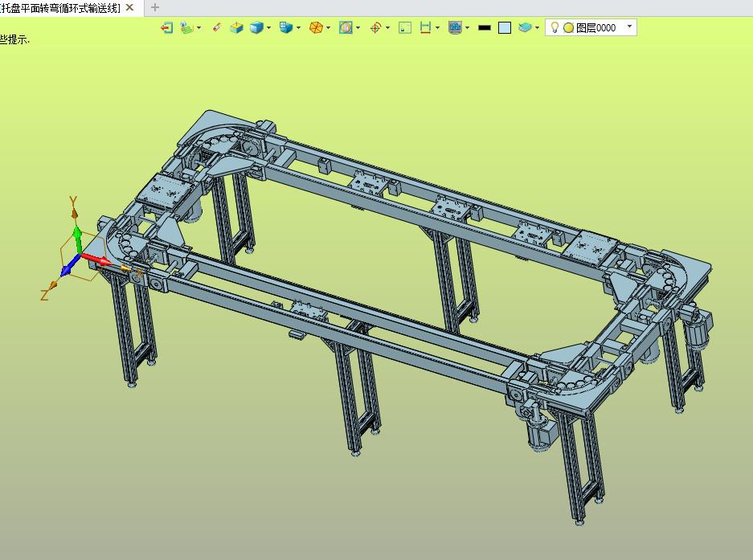Close the 托盘平面转弯循环式输送线 tab

tap(129, 8)
